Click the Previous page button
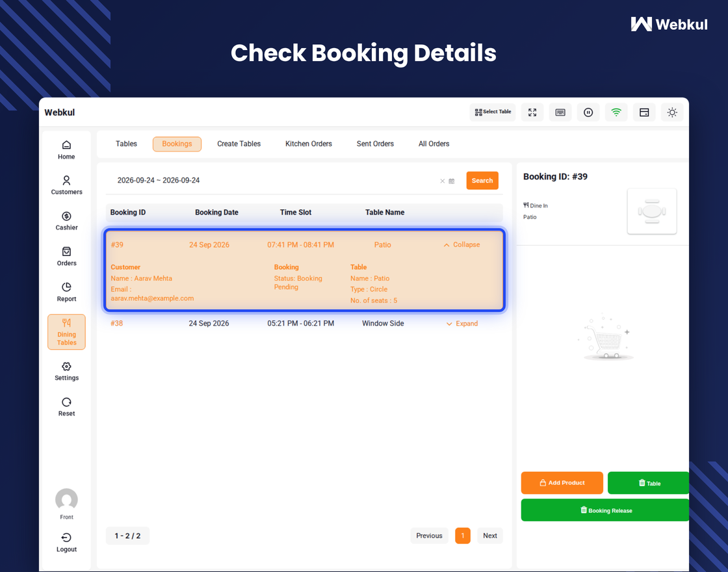728x572 pixels. click(429, 536)
